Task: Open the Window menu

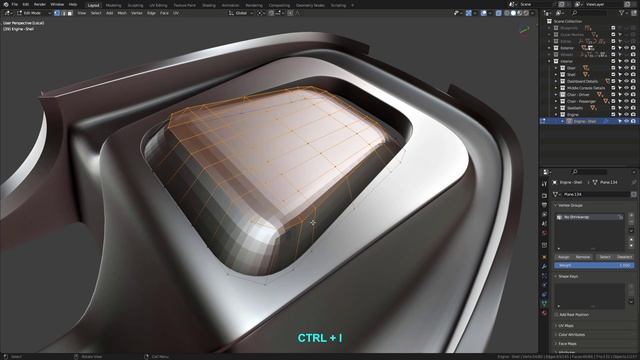Action: click(x=57, y=4)
